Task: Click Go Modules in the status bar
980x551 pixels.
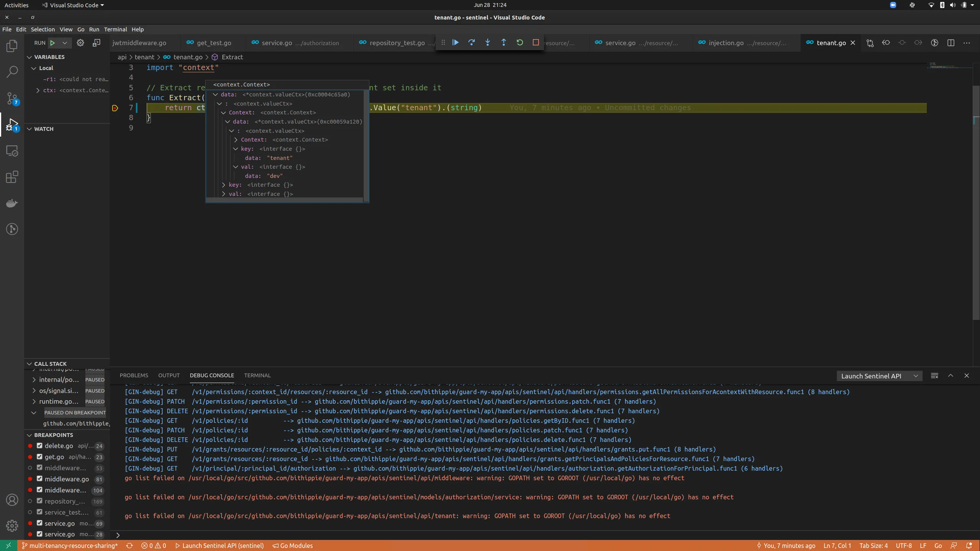Action: (x=293, y=546)
